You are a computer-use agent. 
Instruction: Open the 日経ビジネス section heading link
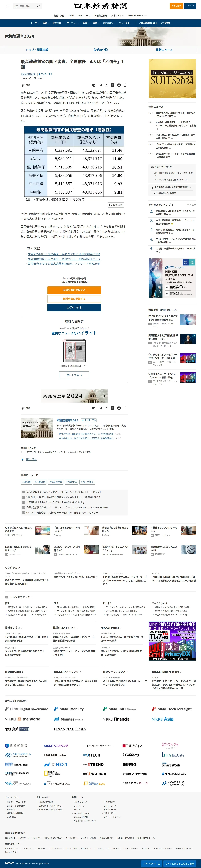pos(14,628)
